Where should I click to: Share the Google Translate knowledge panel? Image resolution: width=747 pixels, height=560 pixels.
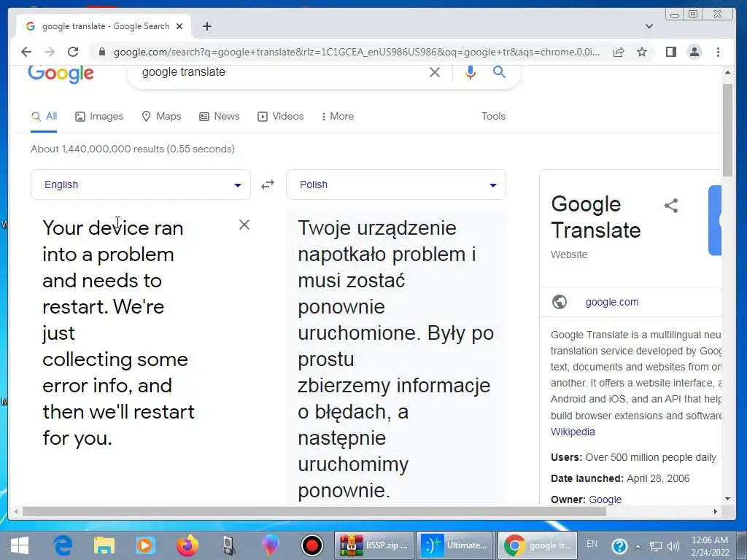[671, 206]
